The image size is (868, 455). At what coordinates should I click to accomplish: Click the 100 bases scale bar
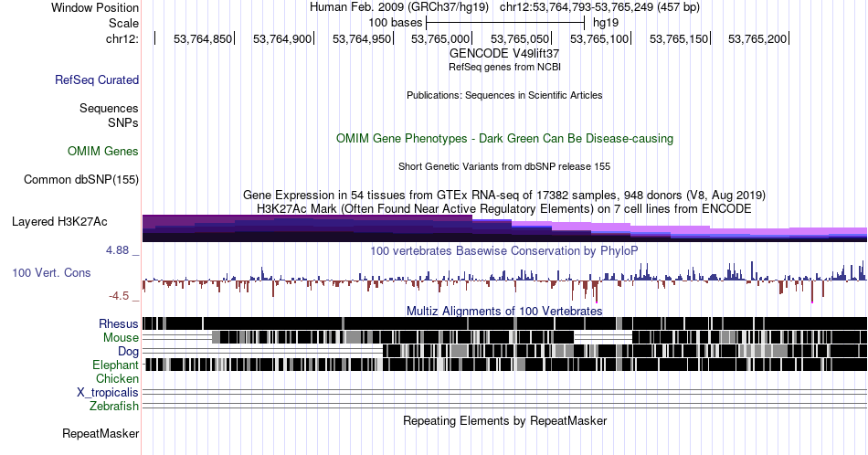pyautogui.click(x=505, y=23)
